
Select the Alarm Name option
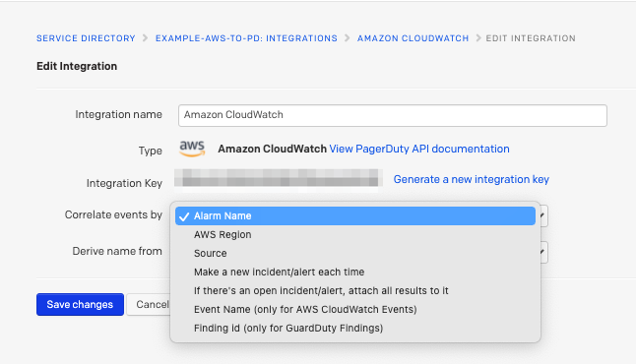pos(355,216)
